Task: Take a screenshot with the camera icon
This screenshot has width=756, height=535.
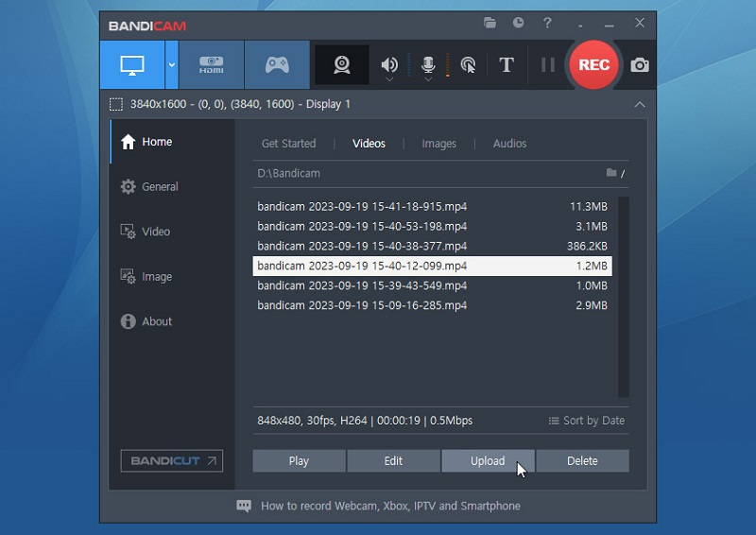Action: point(640,64)
